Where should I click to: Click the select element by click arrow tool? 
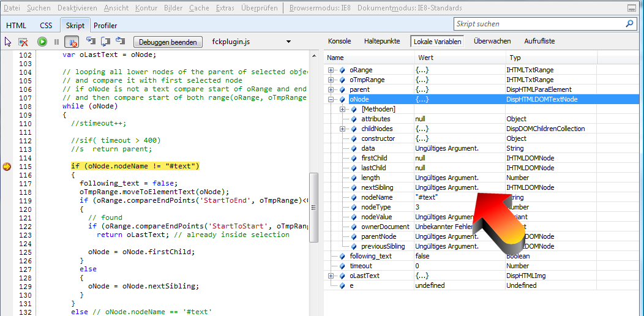point(8,42)
